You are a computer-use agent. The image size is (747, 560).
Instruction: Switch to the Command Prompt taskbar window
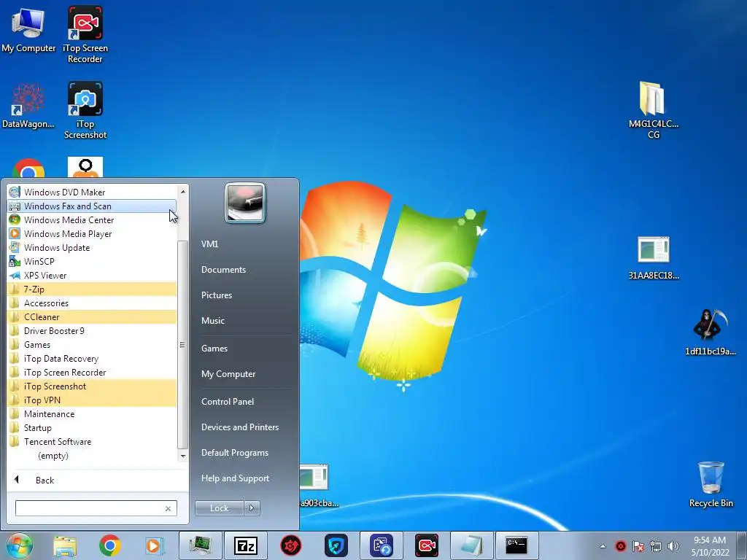pos(517,545)
